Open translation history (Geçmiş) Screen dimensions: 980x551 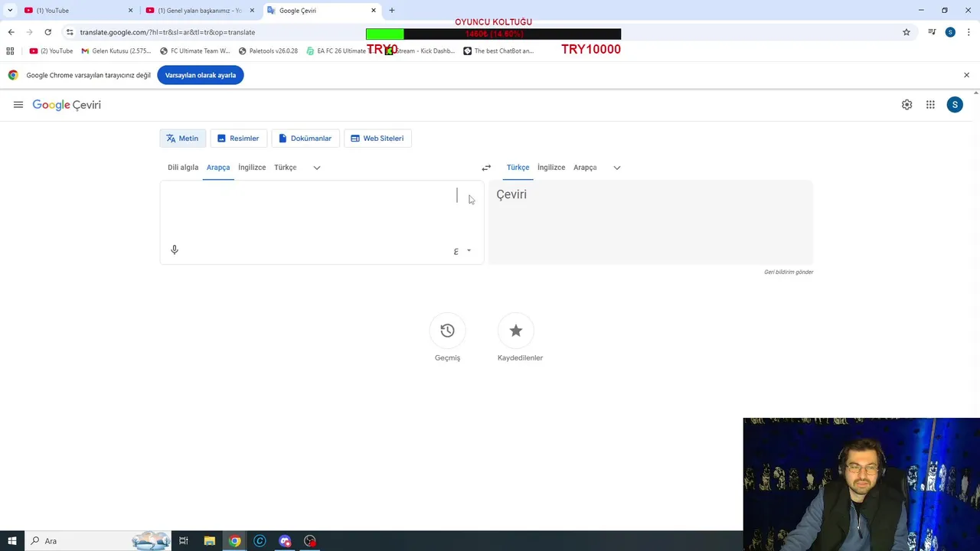click(x=447, y=331)
